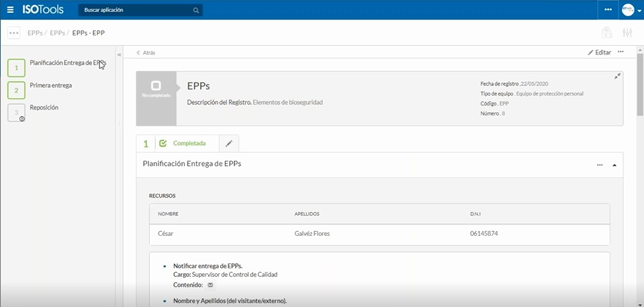Collapse the Planificación Entrega de EPPs section

click(614, 165)
